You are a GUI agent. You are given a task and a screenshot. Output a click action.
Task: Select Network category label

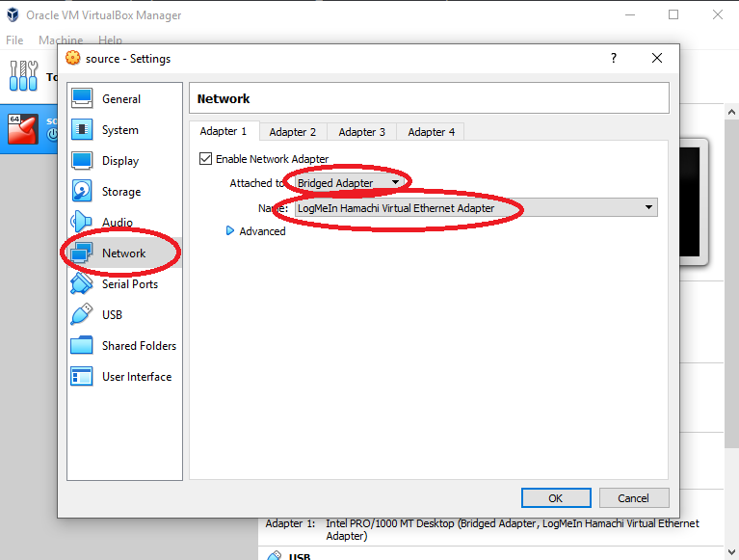point(124,253)
